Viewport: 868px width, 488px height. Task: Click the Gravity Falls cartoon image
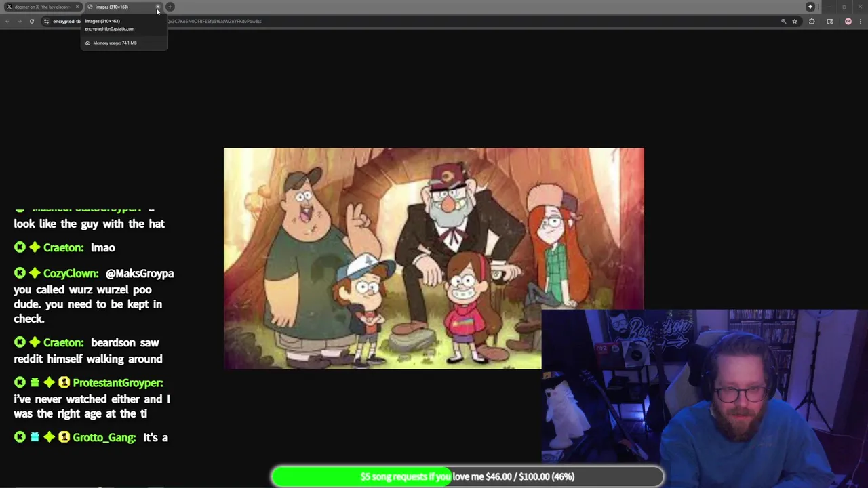[x=434, y=258]
